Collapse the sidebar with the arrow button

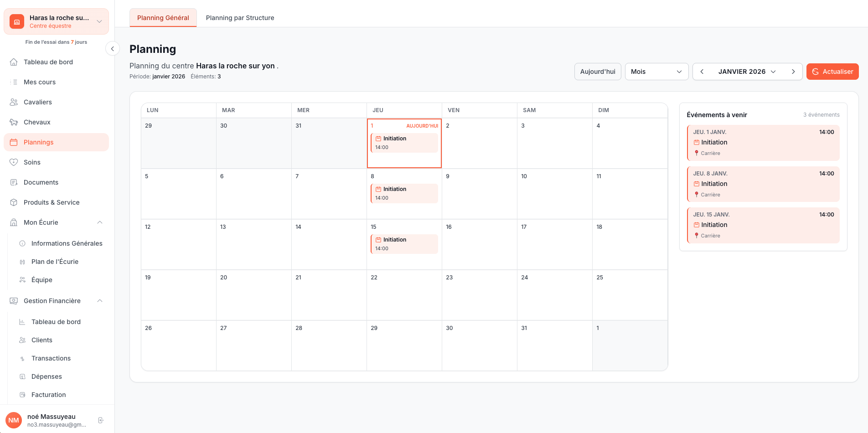tap(112, 49)
